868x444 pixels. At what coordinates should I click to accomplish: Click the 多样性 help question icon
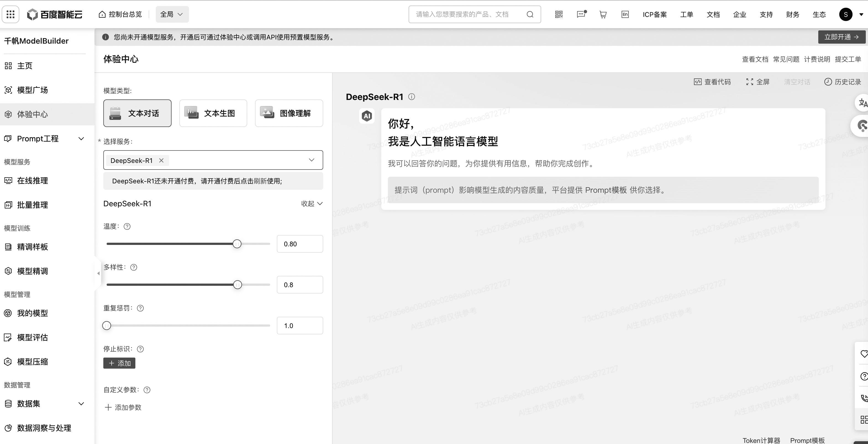(x=134, y=267)
